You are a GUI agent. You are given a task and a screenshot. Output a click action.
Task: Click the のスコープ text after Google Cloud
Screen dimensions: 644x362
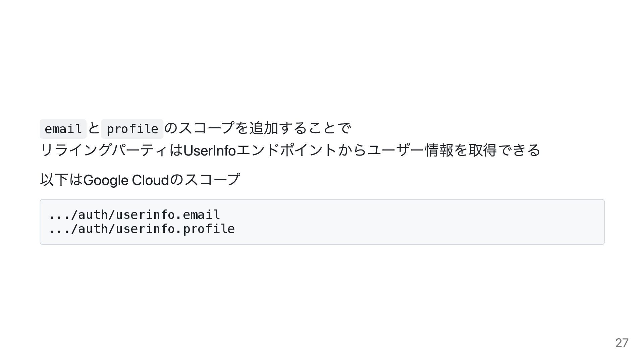[x=205, y=180]
